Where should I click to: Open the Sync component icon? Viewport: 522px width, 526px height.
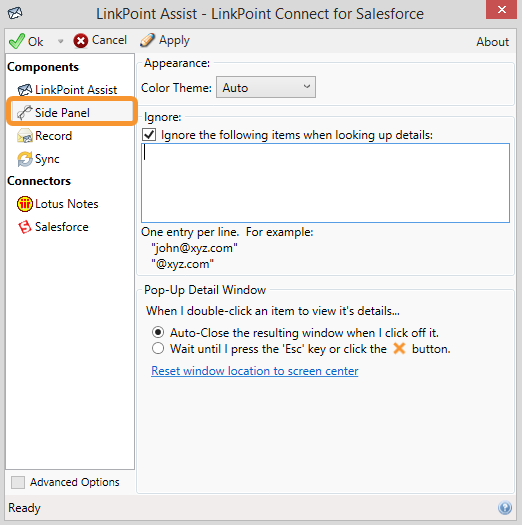point(25,159)
